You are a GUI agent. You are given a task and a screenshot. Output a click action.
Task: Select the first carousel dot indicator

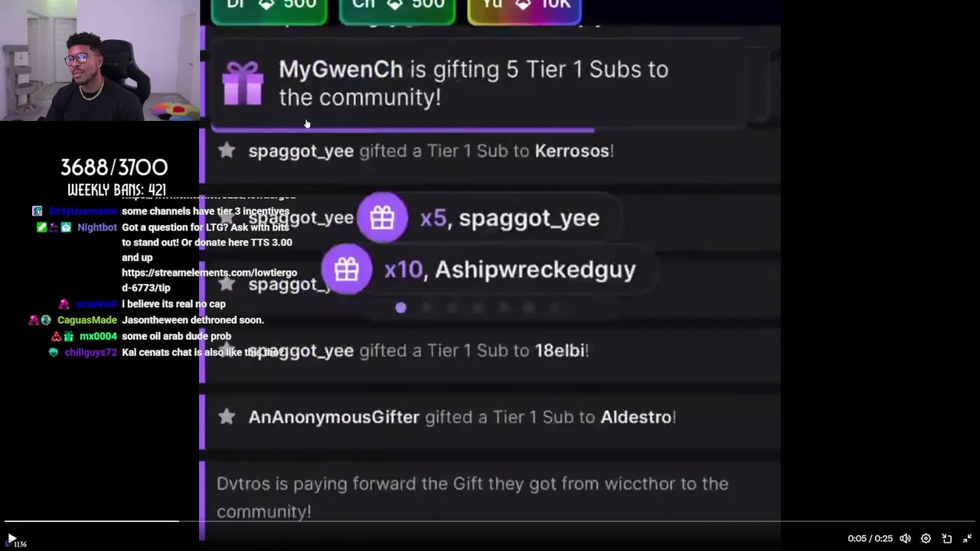tap(400, 308)
